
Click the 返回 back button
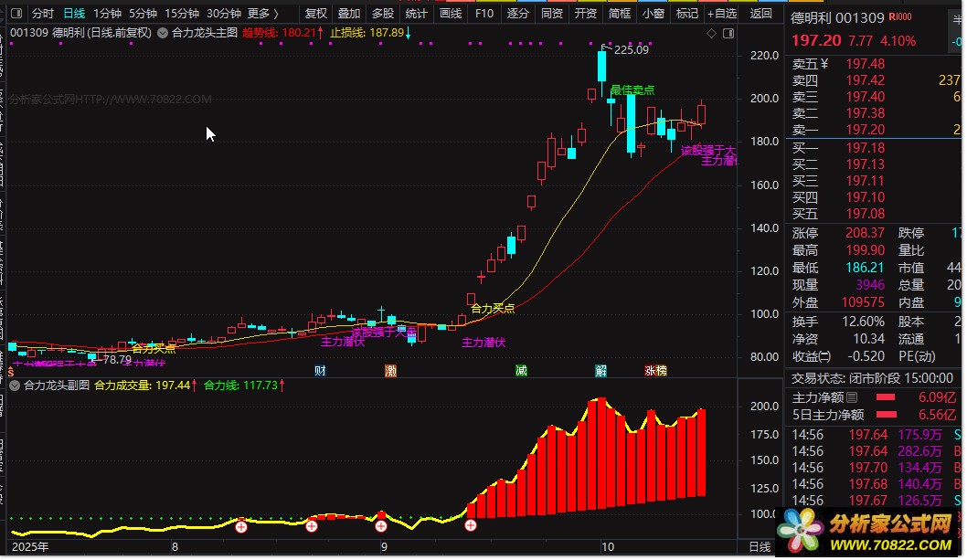coord(760,13)
